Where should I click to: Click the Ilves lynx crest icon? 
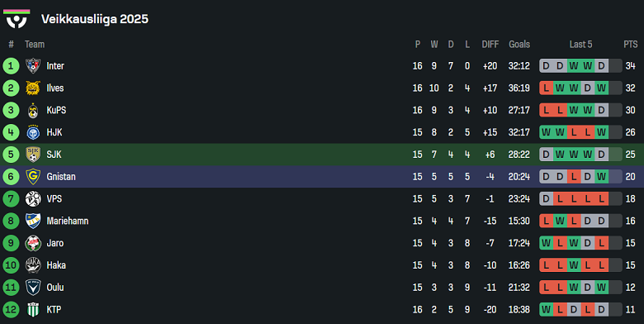coord(33,88)
